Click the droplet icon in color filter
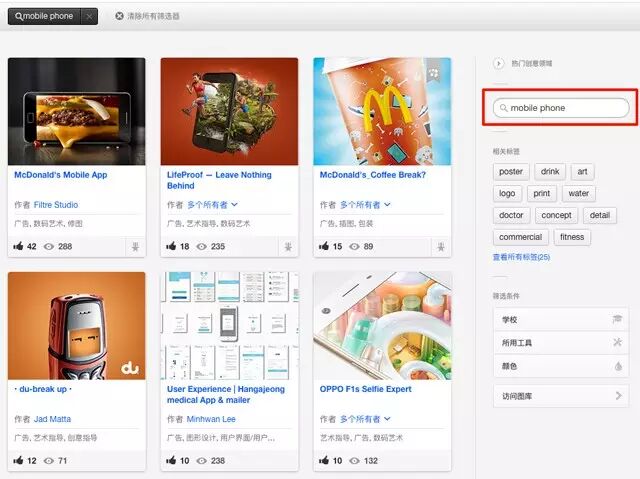 [x=618, y=366]
